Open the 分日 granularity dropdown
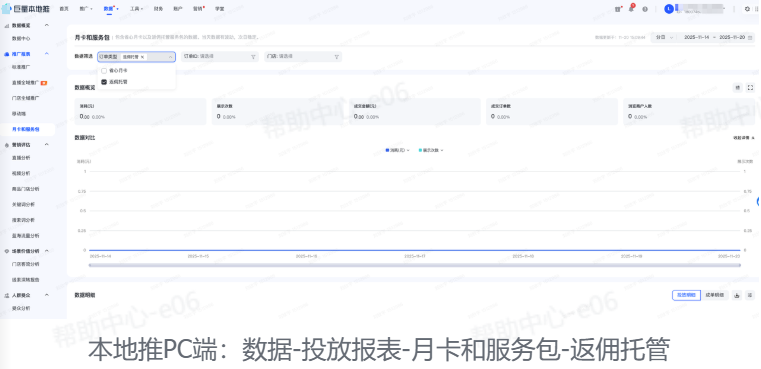Image resolution: width=761 pixels, height=369 pixels. point(664,37)
